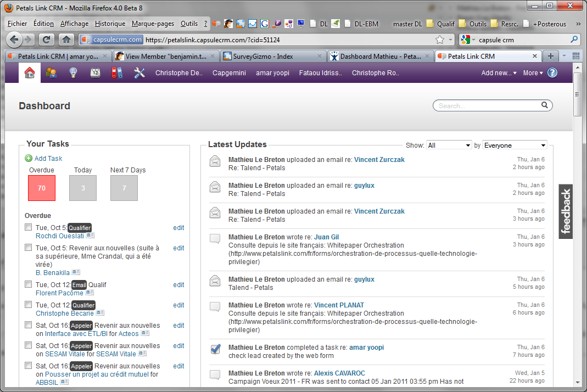
Task: Open the People & Organisations contacts icon
Action: tap(51, 73)
